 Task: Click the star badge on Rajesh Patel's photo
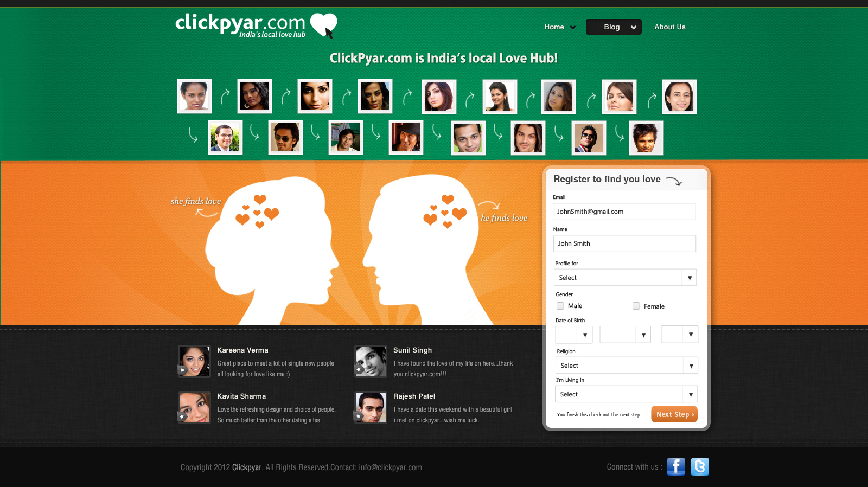coord(359,416)
